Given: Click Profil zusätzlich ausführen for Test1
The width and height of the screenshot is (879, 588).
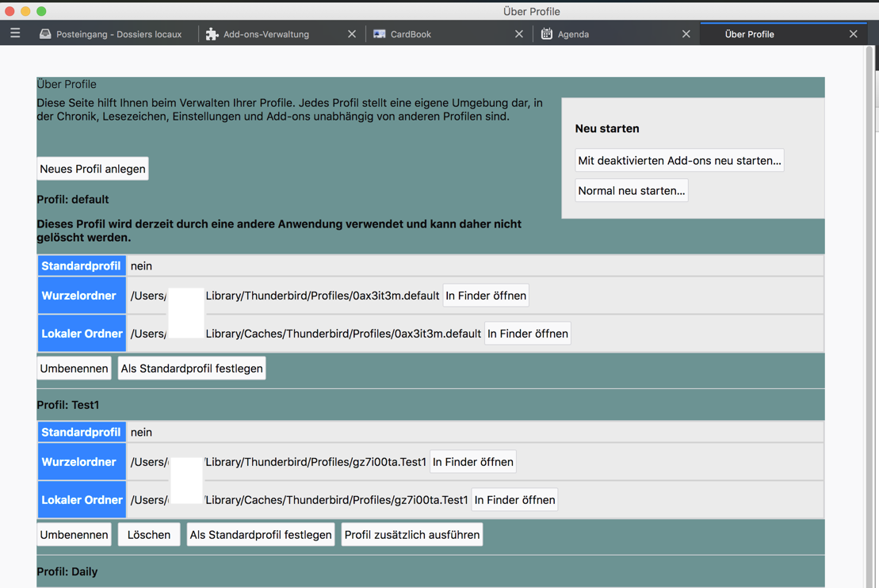Looking at the screenshot, I should (412, 535).
